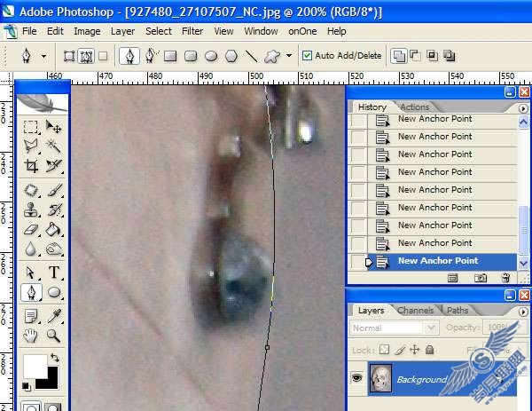Choose Polygon shape in options bar
The image size is (532, 411).
coord(231,56)
